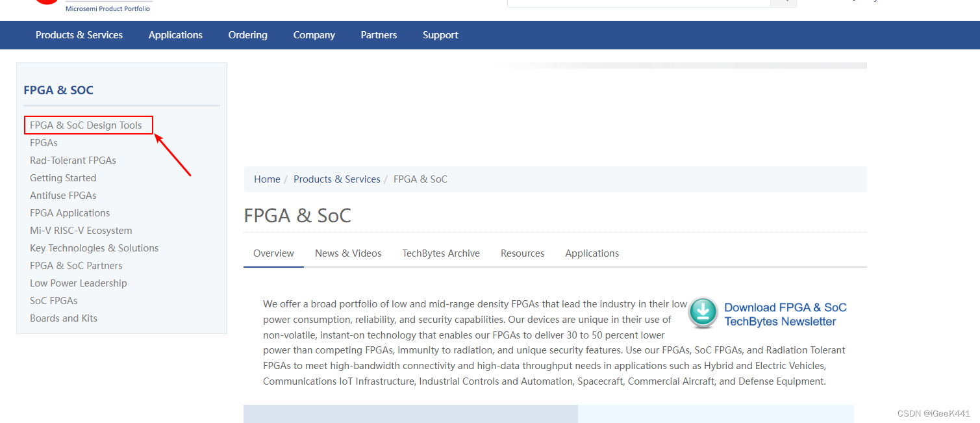Switch to the Applications content tab
The height and width of the screenshot is (423, 980).
click(592, 253)
